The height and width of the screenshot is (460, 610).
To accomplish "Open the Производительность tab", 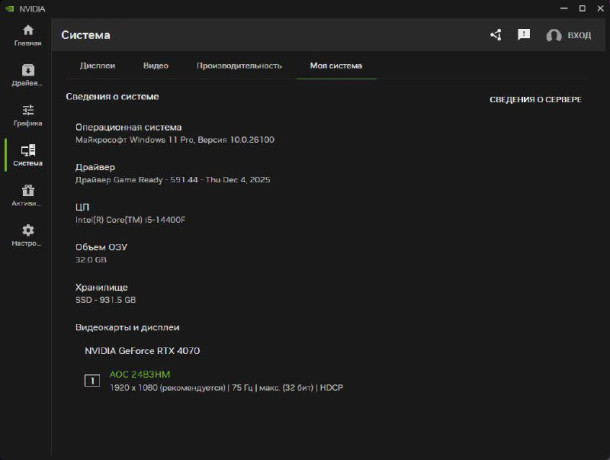I will point(239,66).
